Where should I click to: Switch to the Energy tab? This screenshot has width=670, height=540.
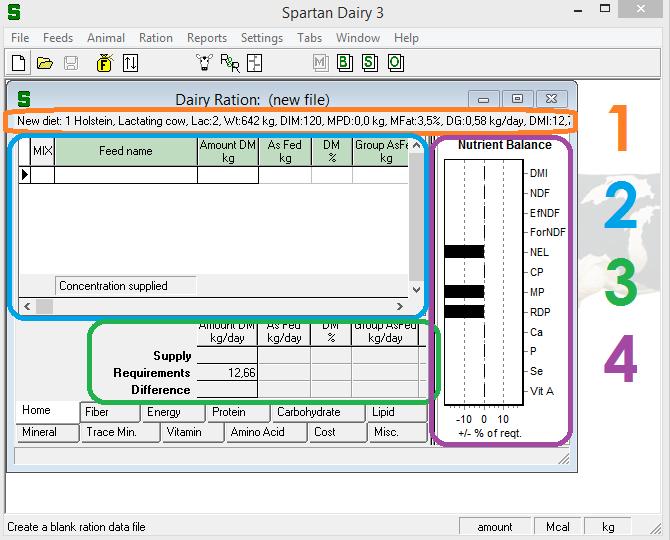[x=173, y=412]
